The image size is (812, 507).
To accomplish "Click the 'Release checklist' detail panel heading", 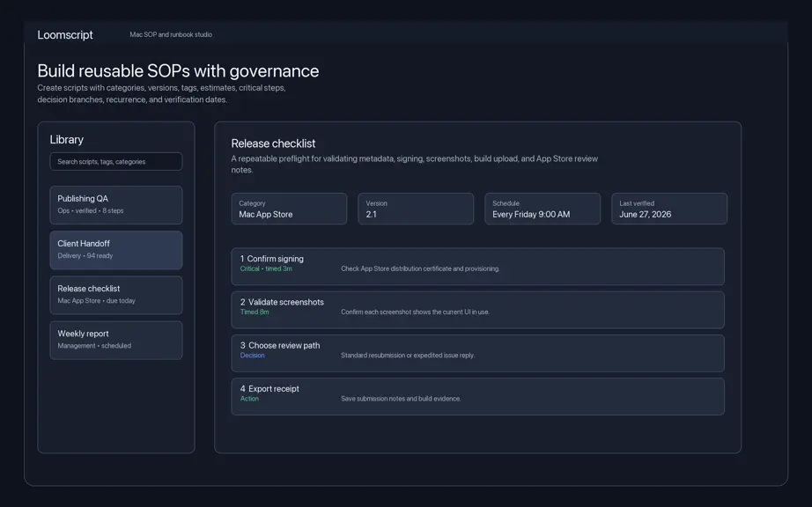I will (273, 143).
